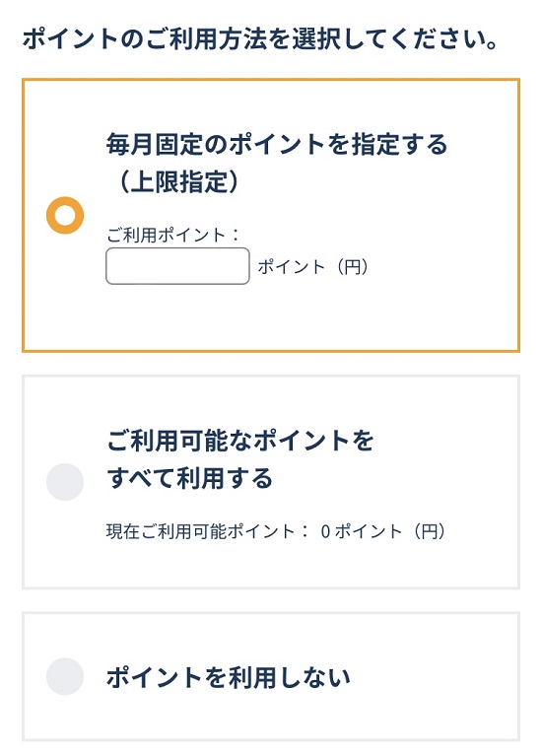Click blank area below input in orange-bordered card
The image size is (542, 756).
coord(270,318)
